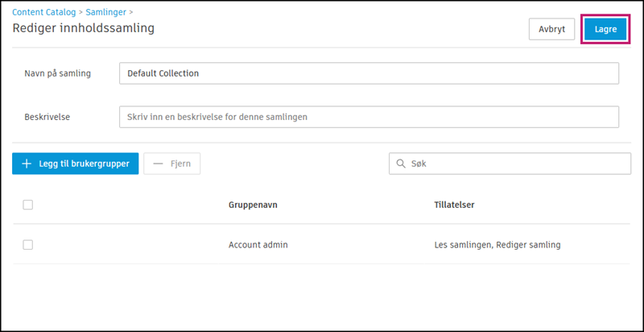Click the Navn på samling label
Viewport: 644px width, 332px height.
[x=58, y=73]
